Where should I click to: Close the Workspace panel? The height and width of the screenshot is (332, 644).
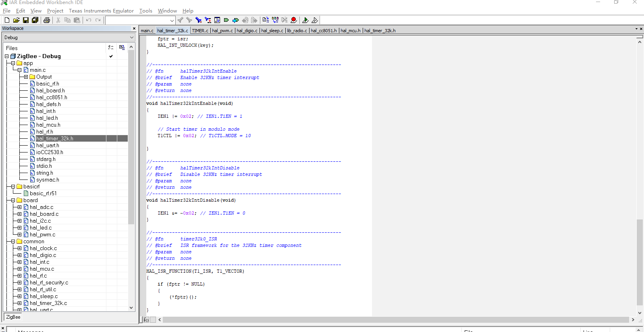point(134,29)
